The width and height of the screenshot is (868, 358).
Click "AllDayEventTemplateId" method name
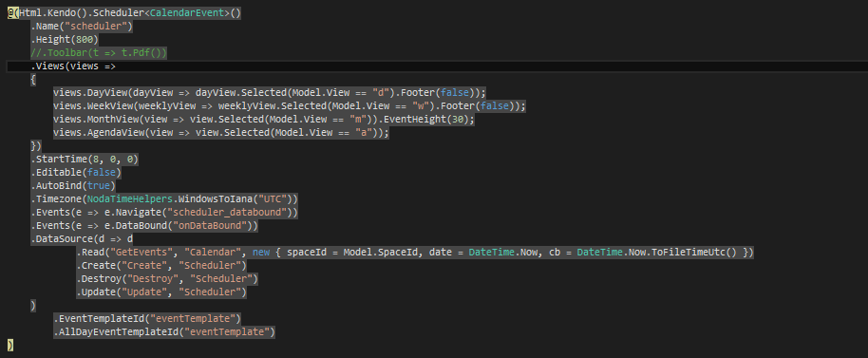coord(119,331)
